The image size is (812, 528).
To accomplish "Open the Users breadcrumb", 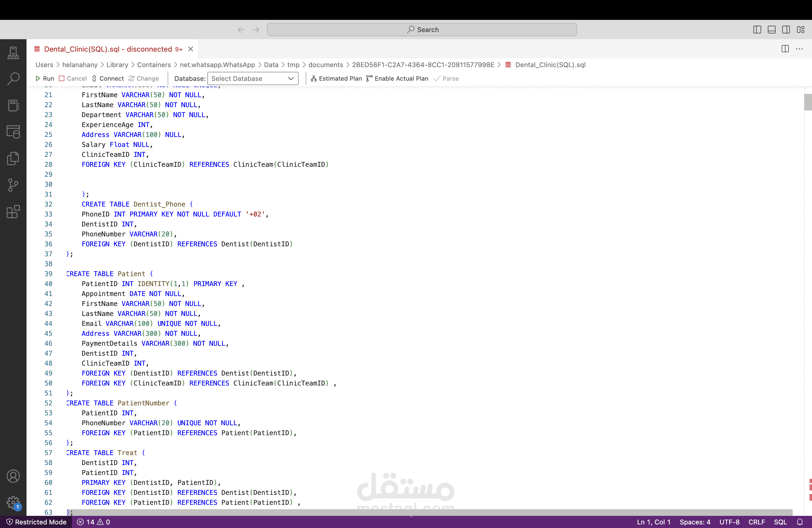I will (44, 65).
